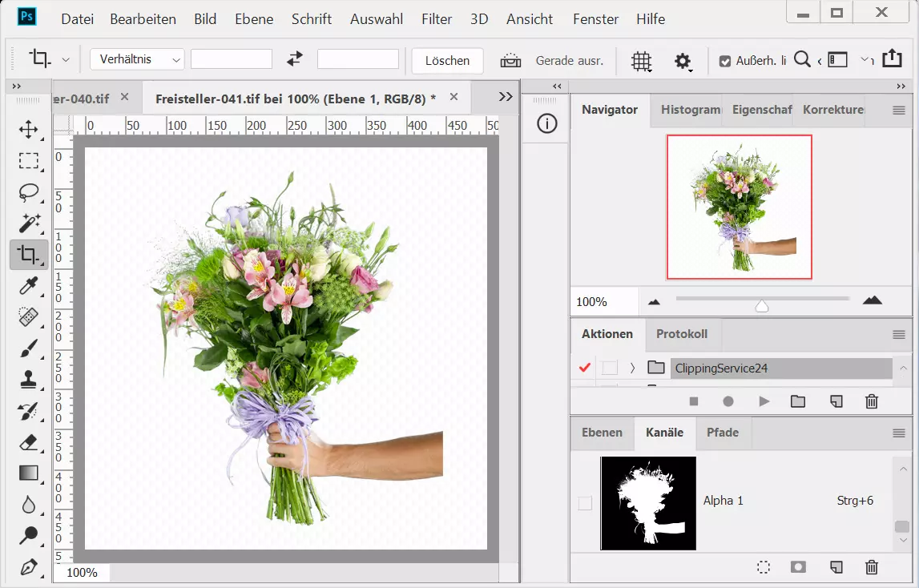Toggle visibility of Alpha 1 channel
The width and height of the screenshot is (919, 588).
[585, 503]
